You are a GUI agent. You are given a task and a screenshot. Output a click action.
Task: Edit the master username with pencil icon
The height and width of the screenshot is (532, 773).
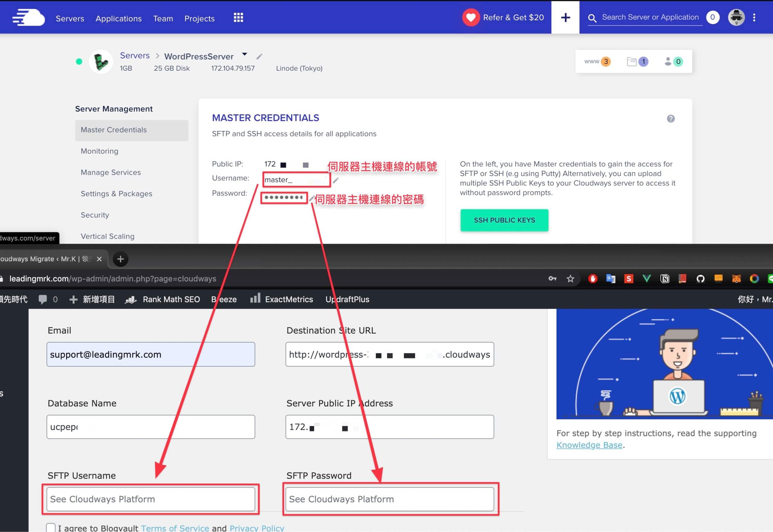pyautogui.click(x=336, y=180)
